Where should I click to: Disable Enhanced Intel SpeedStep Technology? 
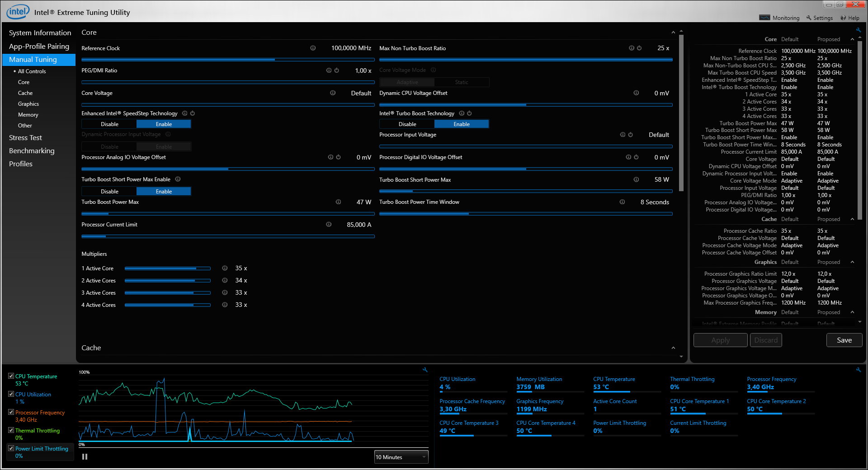(x=109, y=124)
